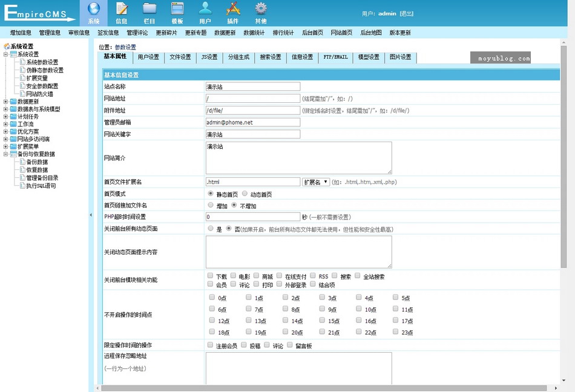
Task: Check the 0点 time checkbox
Action: click(212, 297)
